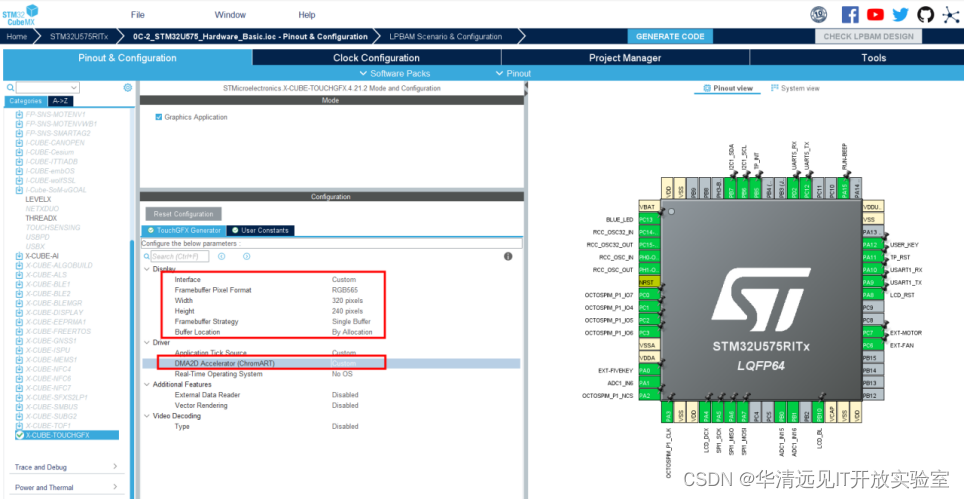Select pin PC13 on the chip
Image resolution: width=964 pixels, height=499 pixels.
pyautogui.click(x=649, y=219)
